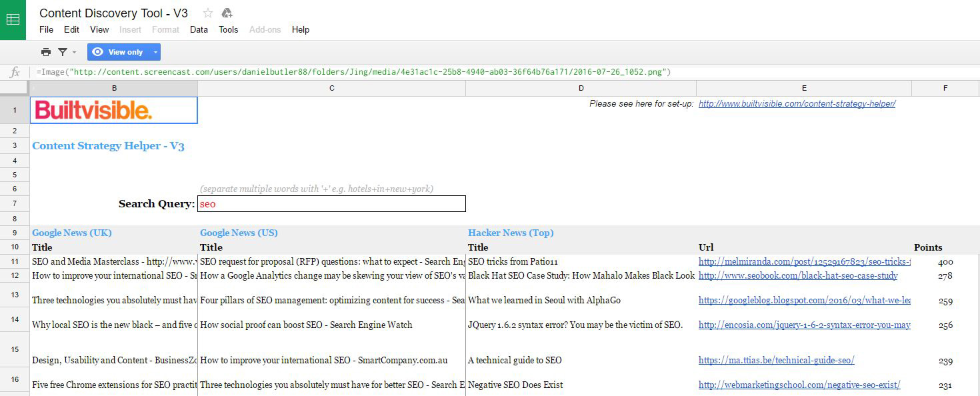Click the filter icon in toolbar

click(x=63, y=52)
